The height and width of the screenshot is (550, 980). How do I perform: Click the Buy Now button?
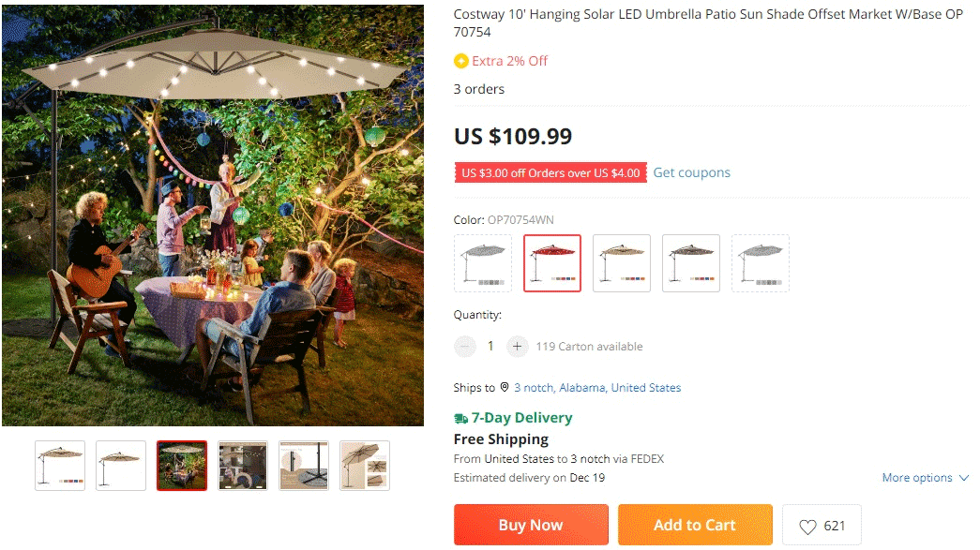[x=531, y=525]
